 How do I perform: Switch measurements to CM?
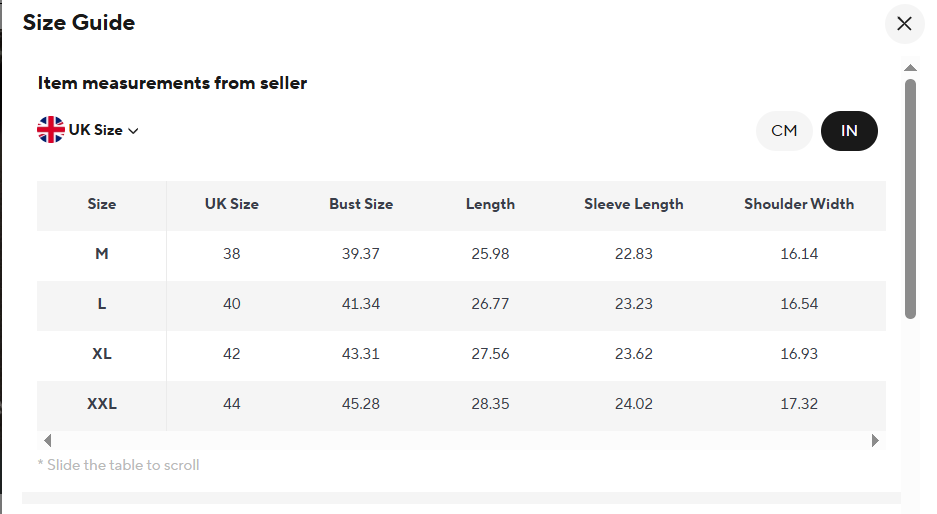coord(784,131)
